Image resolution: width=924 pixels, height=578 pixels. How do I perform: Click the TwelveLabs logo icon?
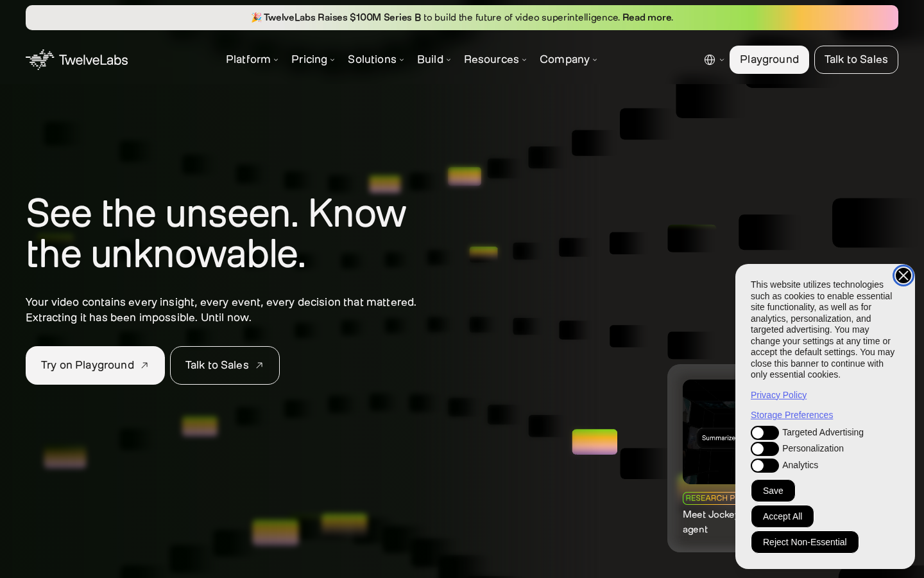pos(40,60)
